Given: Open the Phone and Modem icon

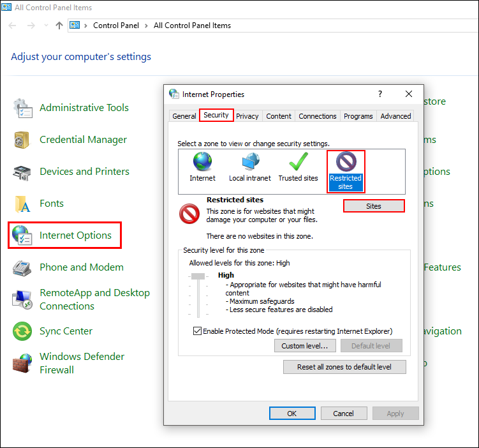Looking at the screenshot, I should 22,268.
